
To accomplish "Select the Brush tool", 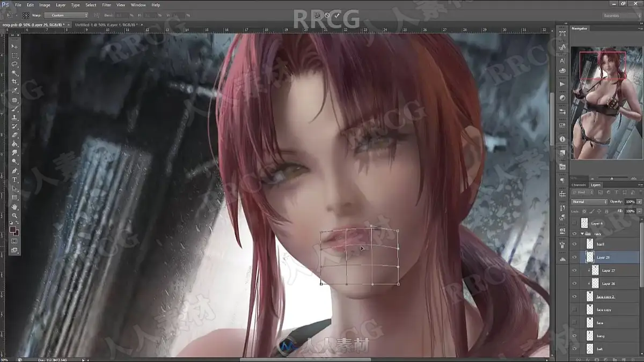I will click(14, 108).
